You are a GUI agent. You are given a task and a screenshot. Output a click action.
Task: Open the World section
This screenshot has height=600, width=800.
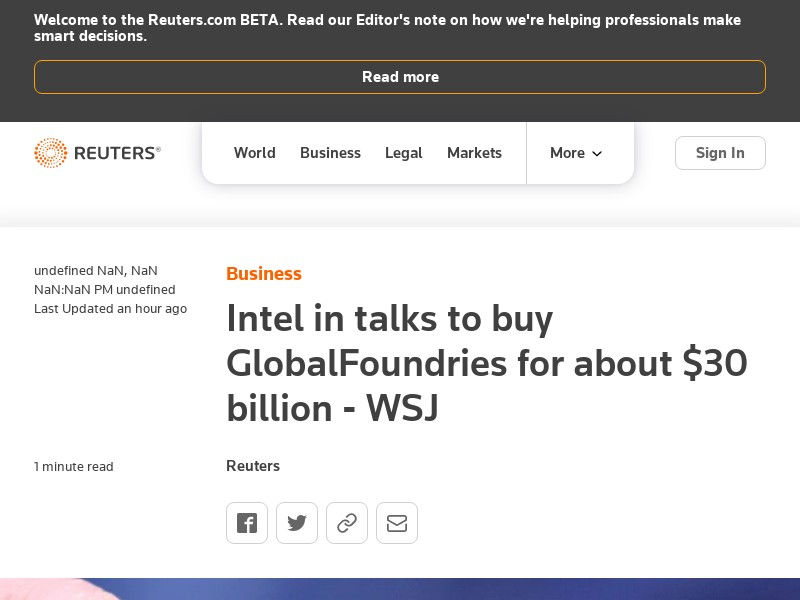(255, 153)
